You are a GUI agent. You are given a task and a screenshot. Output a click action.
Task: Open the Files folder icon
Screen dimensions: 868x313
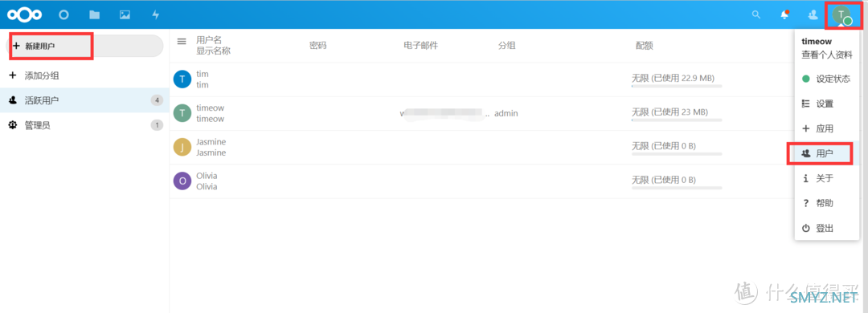[x=95, y=15]
